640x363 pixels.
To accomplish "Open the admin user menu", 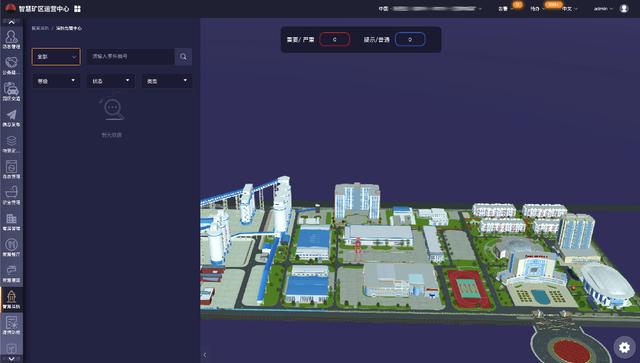I will (603, 9).
